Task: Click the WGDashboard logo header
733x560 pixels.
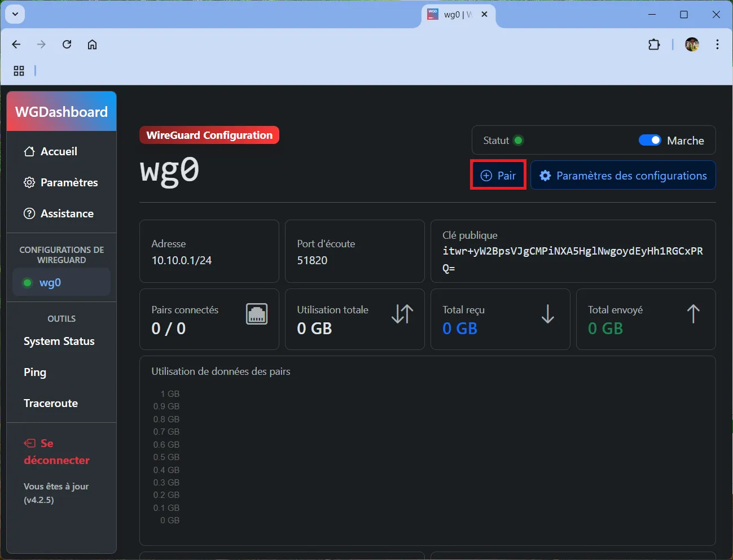Action: pyautogui.click(x=62, y=111)
